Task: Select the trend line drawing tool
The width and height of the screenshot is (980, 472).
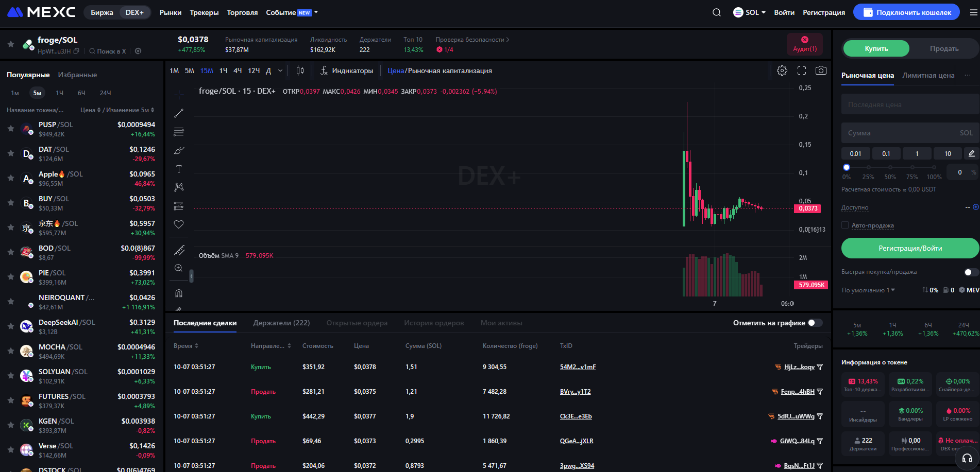Action: (x=179, y=113)
